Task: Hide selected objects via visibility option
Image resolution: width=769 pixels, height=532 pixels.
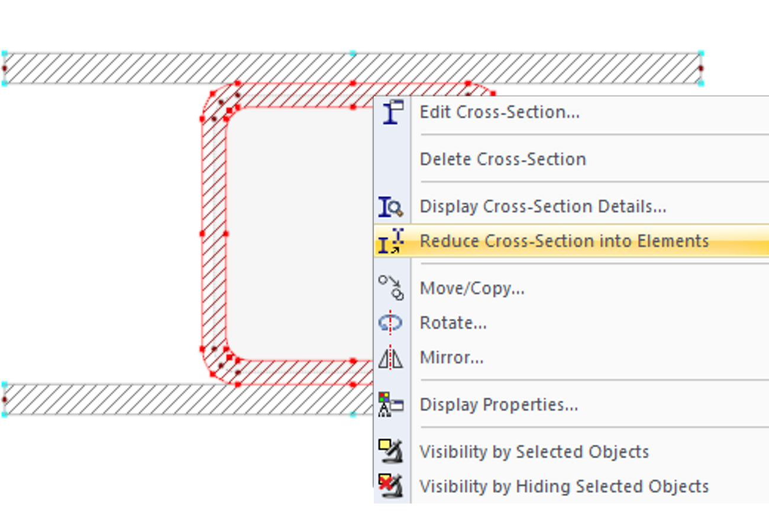Action: (x=562, y=486)
